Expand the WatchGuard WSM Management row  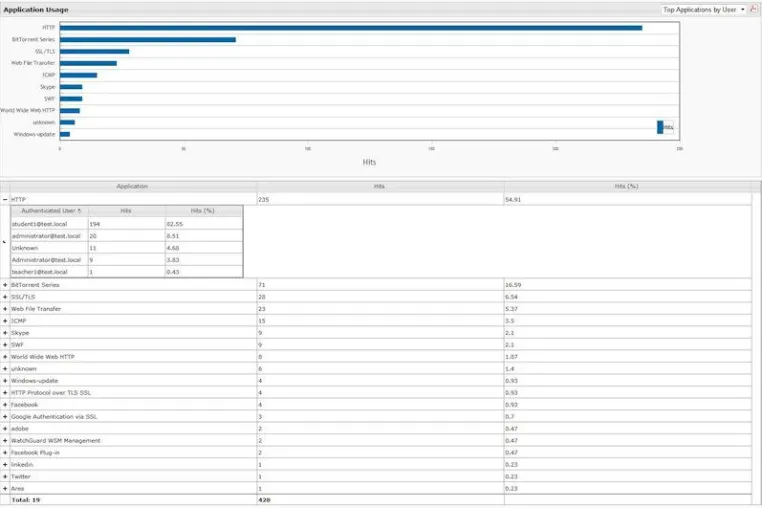click(5, 440)
